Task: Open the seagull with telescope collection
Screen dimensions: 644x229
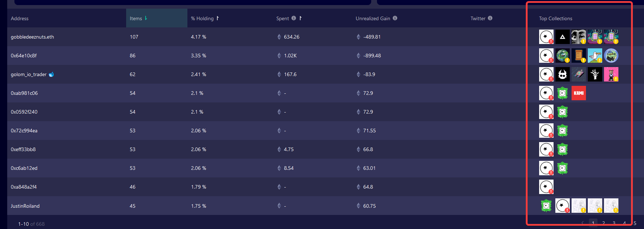Action: [x=595, y=56]
